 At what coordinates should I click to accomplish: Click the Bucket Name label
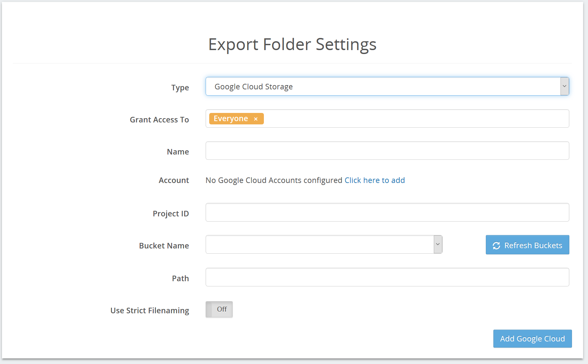coord(164,246)
